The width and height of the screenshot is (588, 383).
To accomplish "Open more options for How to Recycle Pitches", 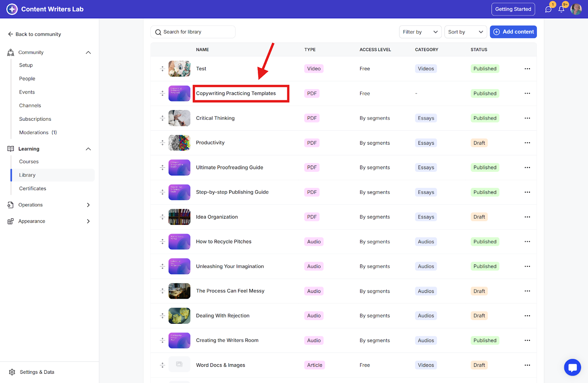I will pyautogui.click(x=527, y=242).
